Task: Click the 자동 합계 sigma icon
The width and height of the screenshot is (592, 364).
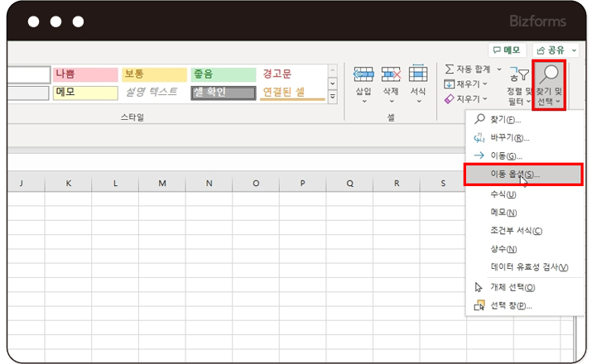Action: point(450,69)
